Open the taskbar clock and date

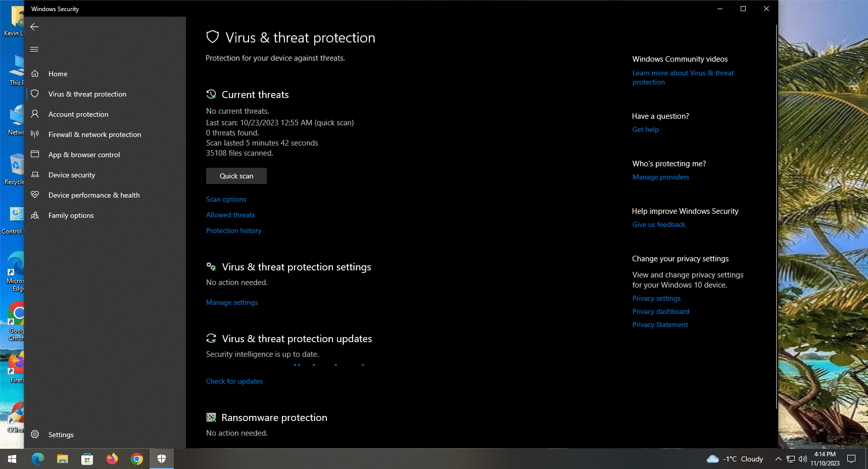pyautogui.click(x=825, y=459)
